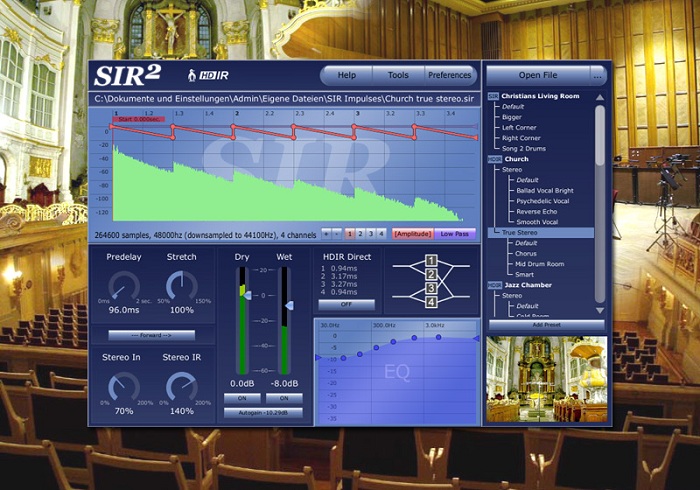Click the preset list scrollbar thumb
Screen dimensions: 700x490
pyautogui.click(x=600, y=136)
